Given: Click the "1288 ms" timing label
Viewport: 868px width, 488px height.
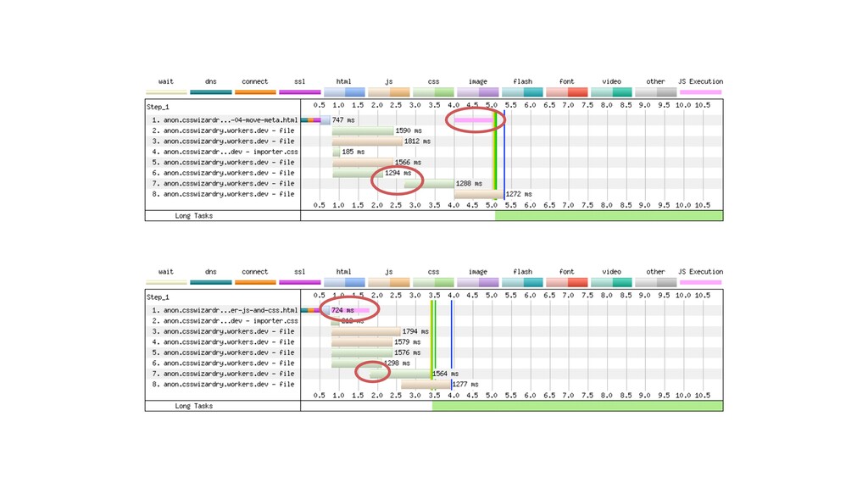Looking at the screenshot, I should click(x=469, y=183).
